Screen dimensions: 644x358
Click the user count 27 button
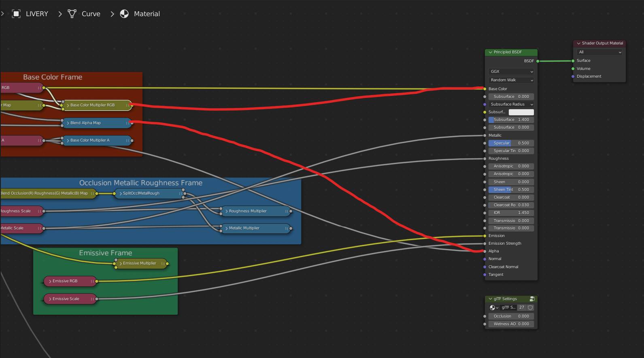click(522, 307)
